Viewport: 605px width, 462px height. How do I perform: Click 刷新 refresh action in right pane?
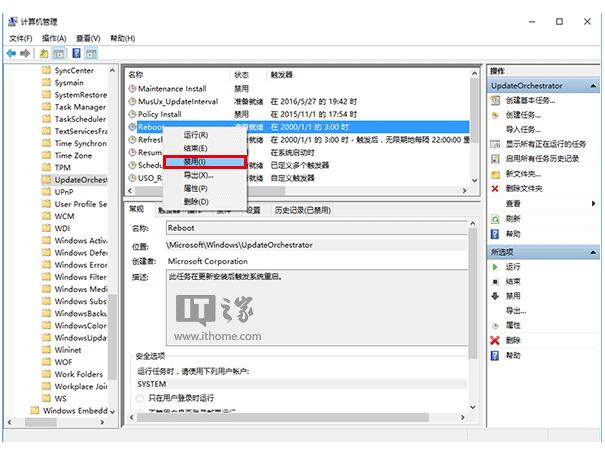click(x=513, y=218)
